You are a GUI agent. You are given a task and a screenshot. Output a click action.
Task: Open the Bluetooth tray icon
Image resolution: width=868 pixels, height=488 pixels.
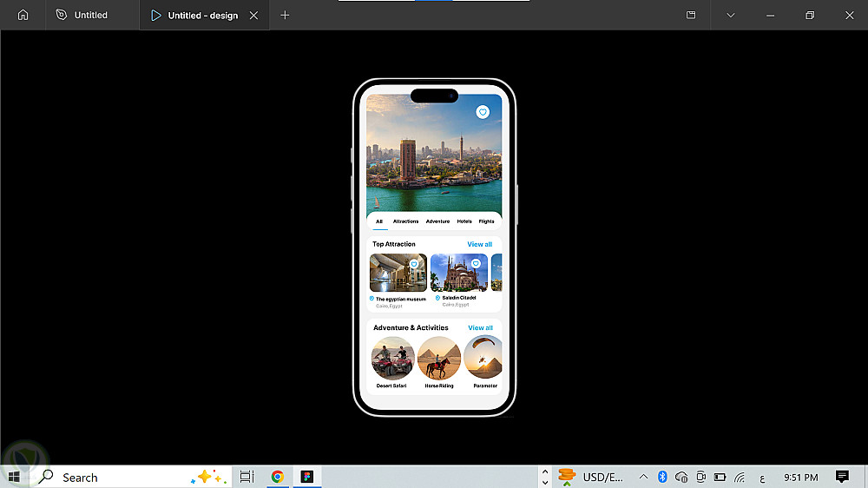[662, 477]
